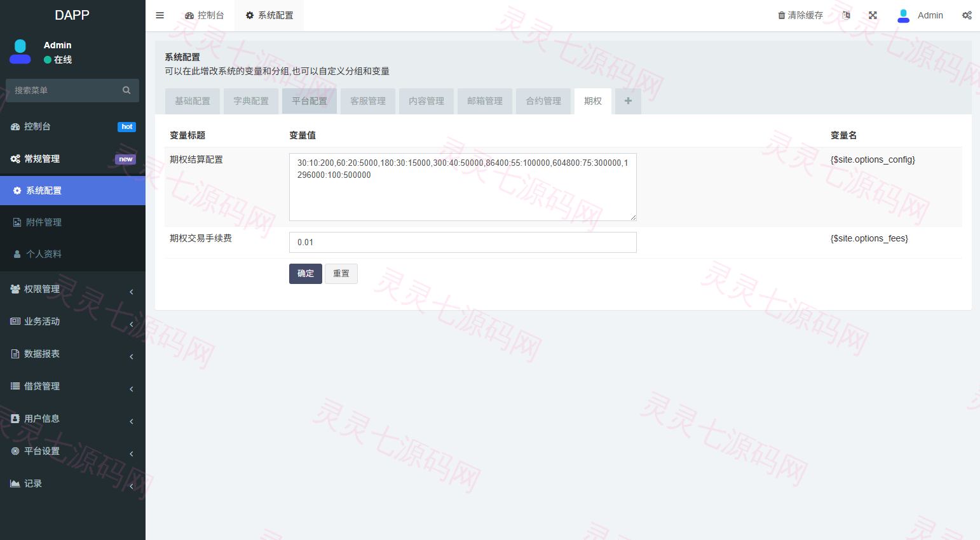Focus the 期权结算配置 textarea

coord(463,187)
